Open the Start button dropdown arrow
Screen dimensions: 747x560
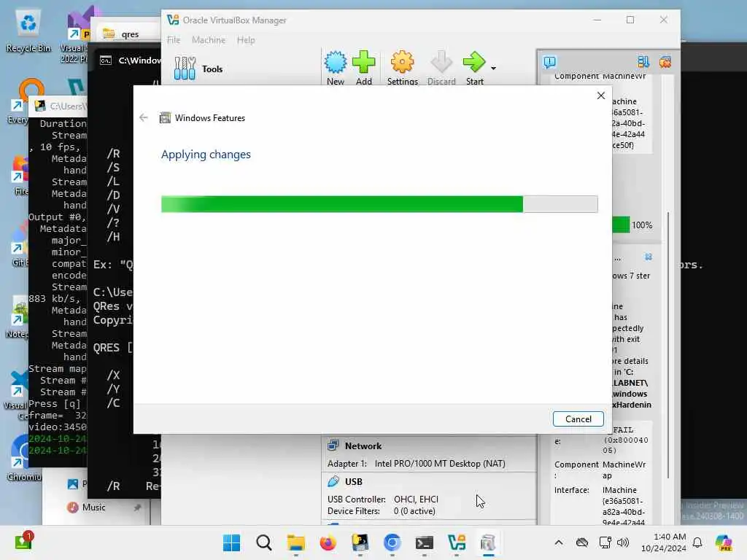point(494,68)
